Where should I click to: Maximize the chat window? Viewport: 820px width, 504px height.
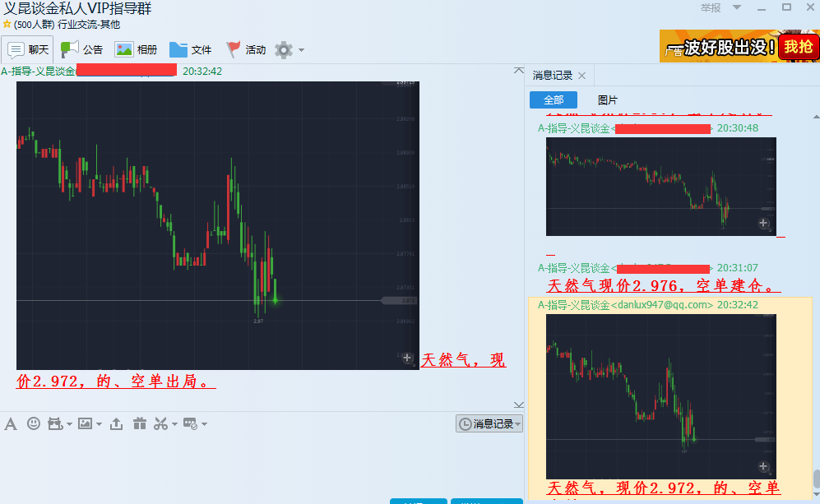[x=786, y=7]
